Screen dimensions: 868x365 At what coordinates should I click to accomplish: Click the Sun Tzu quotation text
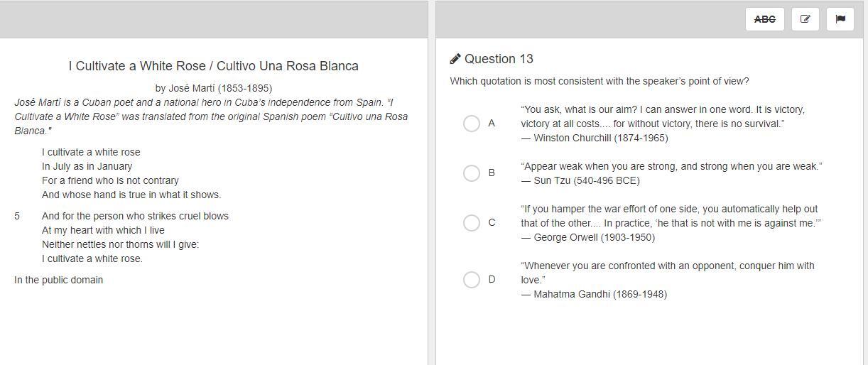pyautogui.click(x=671, y=166)
